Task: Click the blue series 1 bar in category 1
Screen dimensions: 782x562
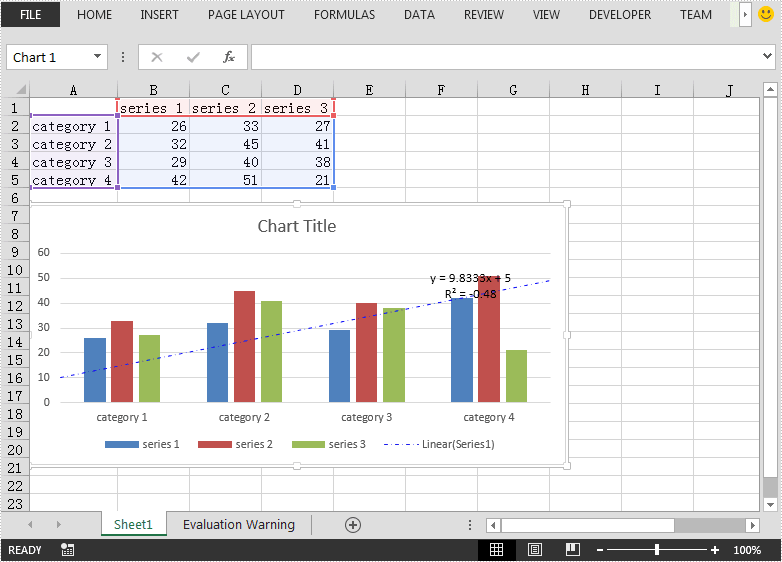Action: (95, 370)
